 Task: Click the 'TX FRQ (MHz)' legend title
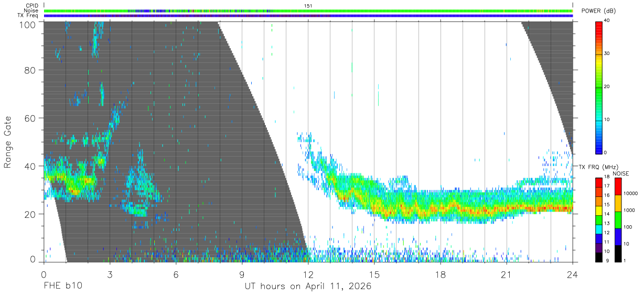tap(599, 167)
